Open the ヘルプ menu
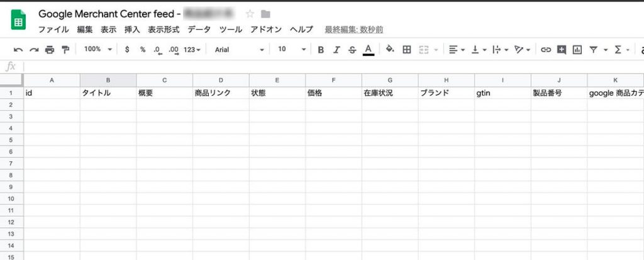Screen dimensions: 644x260 [x=301, y=30]
